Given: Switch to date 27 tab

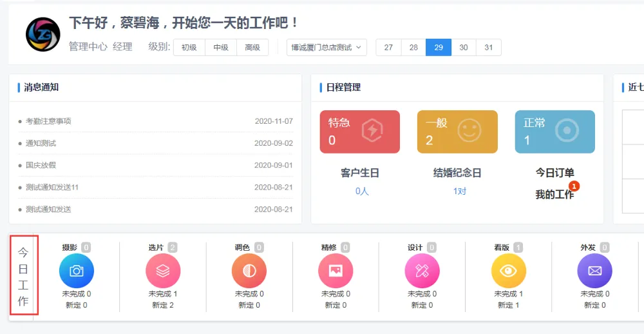Looking at the screenshot, I should coord(388,47).
